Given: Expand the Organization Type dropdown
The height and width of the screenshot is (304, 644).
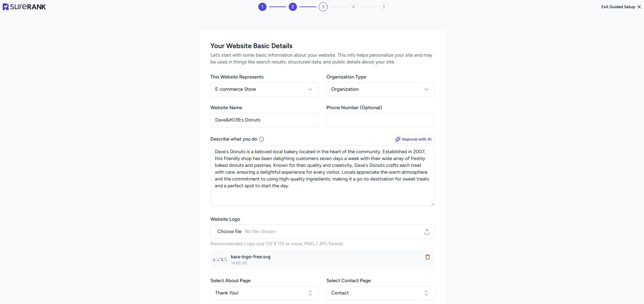Looking at the screenshot, I should point(380,89).
